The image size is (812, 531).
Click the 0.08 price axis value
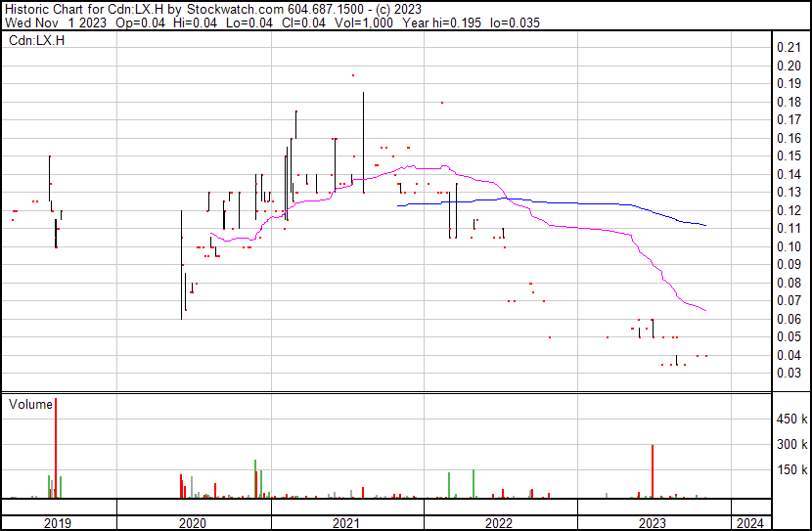[789, 283]
